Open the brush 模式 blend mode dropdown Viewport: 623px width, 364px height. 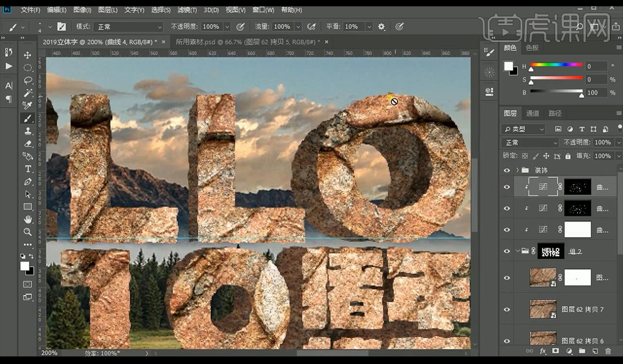(128, 27)
